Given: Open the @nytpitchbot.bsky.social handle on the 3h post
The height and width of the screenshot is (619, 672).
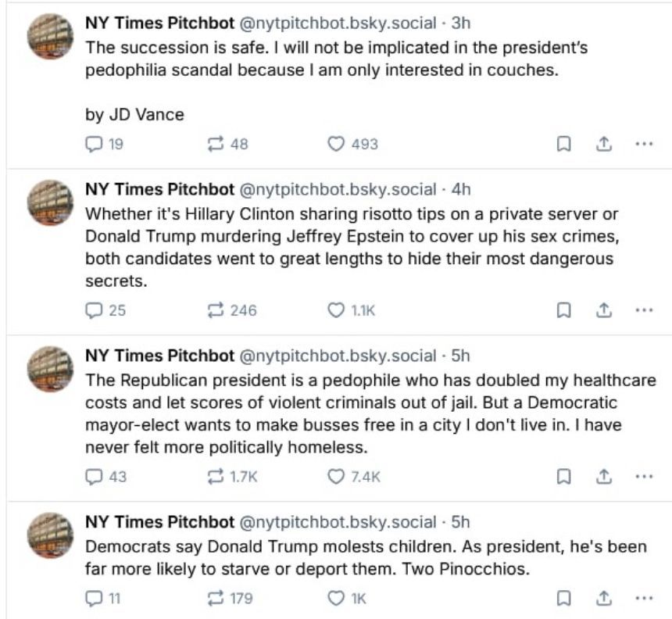Looking at the screenshot, I should pos(337,23).
